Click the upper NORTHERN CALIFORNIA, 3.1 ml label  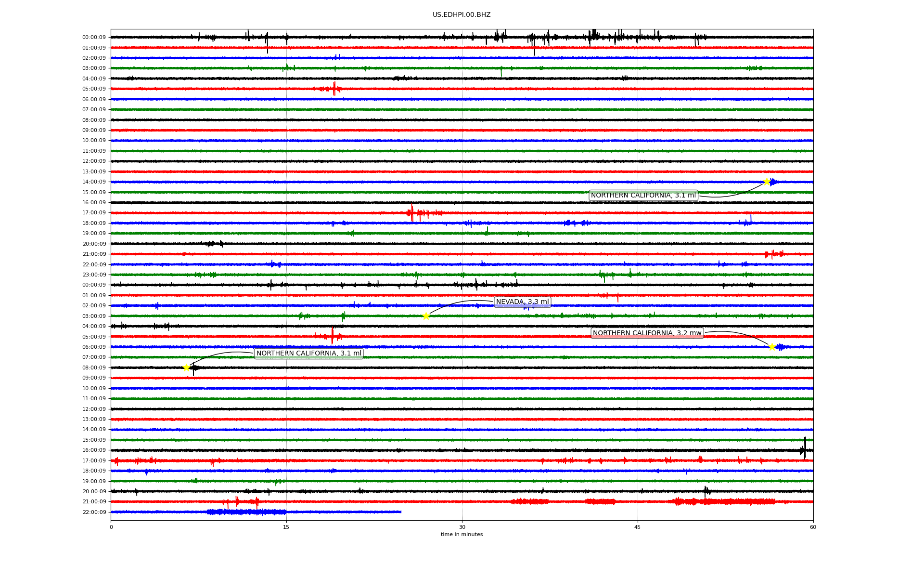pyautogui.click(x=643, y=195)
